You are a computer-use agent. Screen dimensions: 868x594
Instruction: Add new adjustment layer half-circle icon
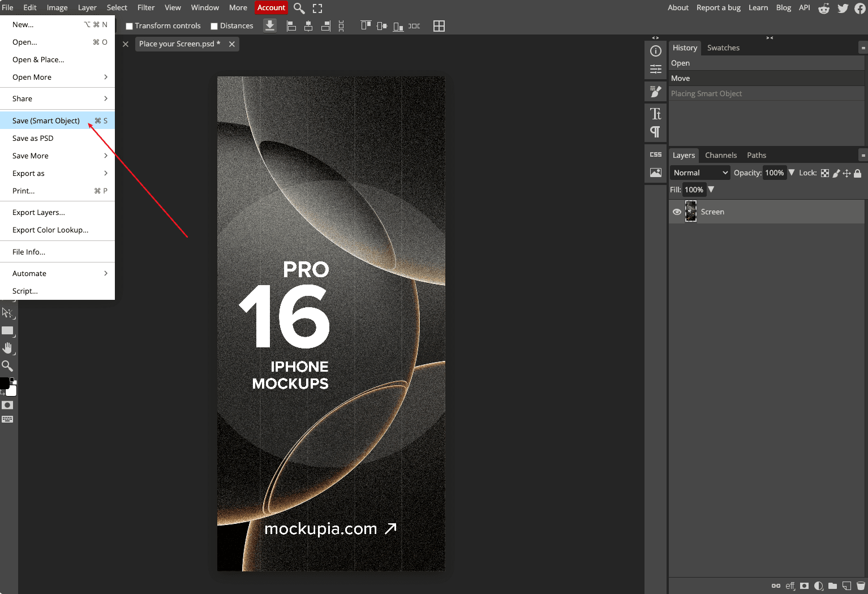coord(818,586)
